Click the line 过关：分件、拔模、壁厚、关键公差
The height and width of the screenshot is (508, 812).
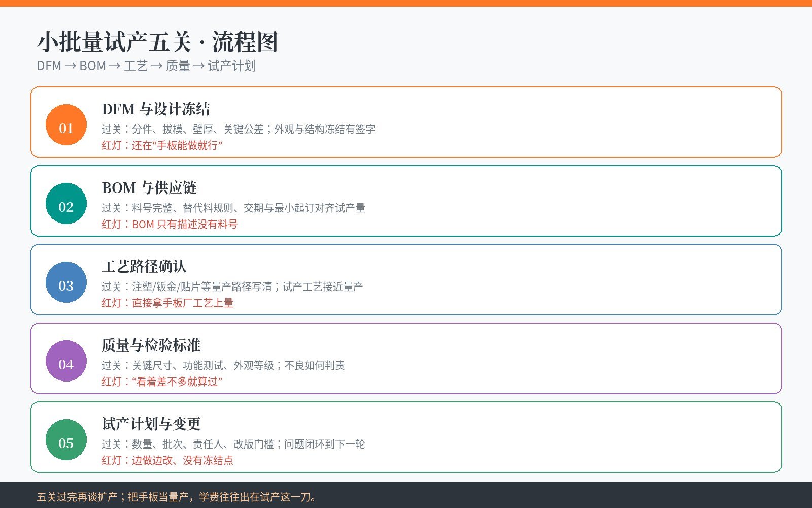pos(183,129)
